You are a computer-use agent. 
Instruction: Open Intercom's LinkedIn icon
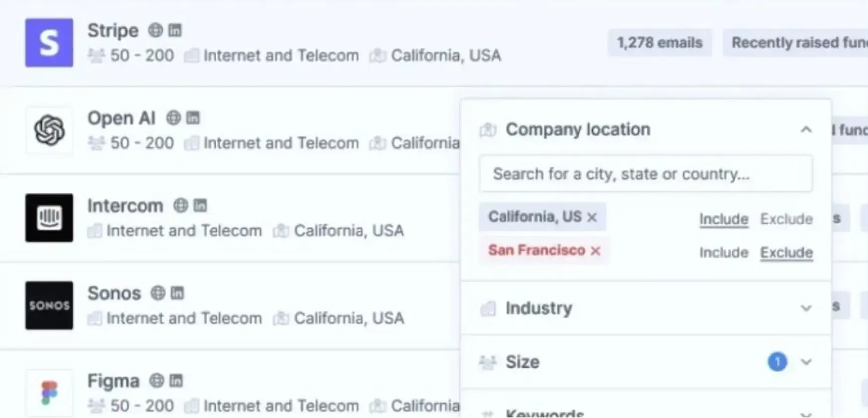pos(199,205)
